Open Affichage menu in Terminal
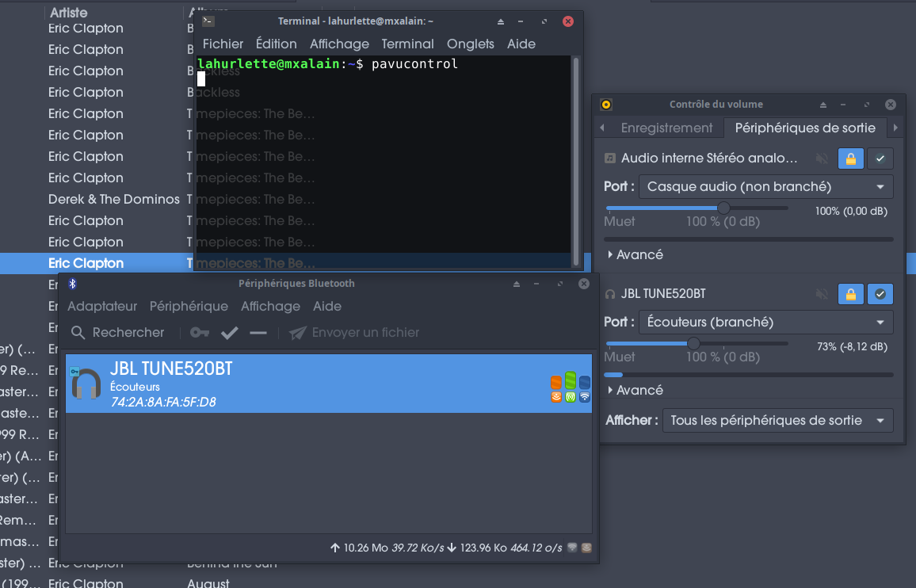Screen dimensions: 916x588 [x=339, y=44]
